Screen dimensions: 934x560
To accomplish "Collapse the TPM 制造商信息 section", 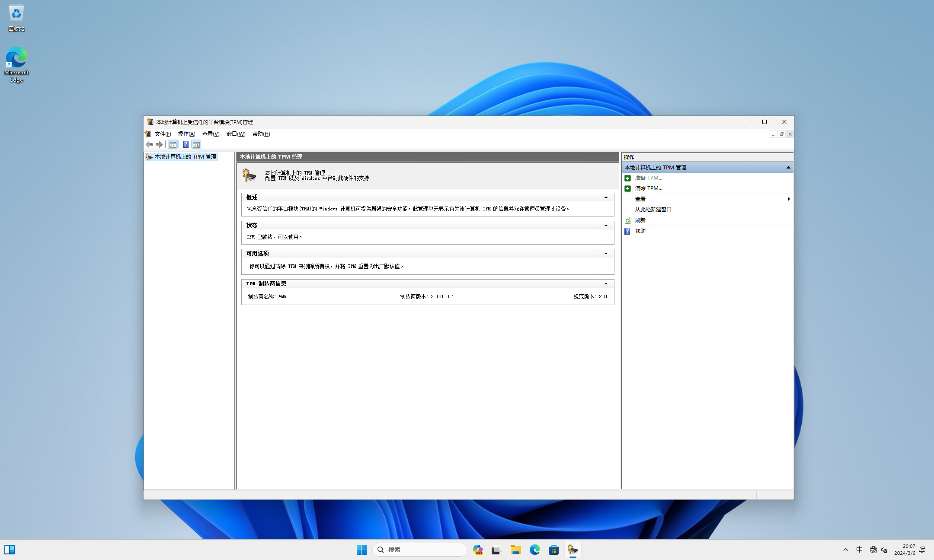I will pos(606,284).
